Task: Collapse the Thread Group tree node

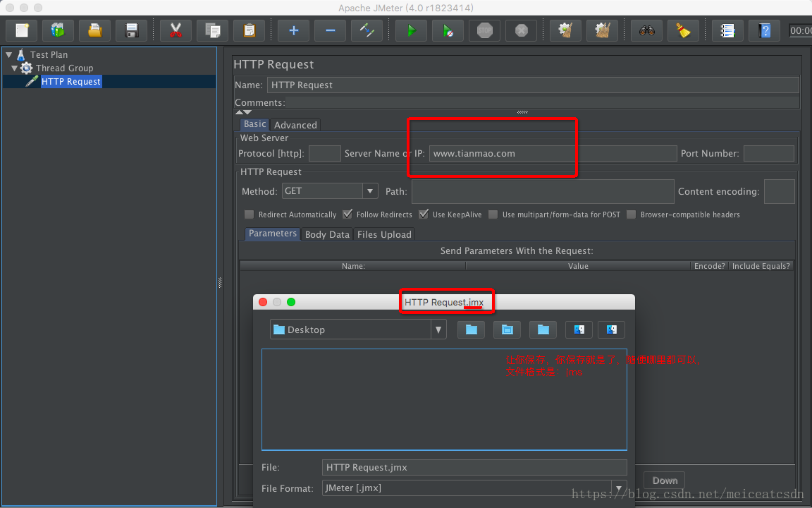Action: (15, 68)
